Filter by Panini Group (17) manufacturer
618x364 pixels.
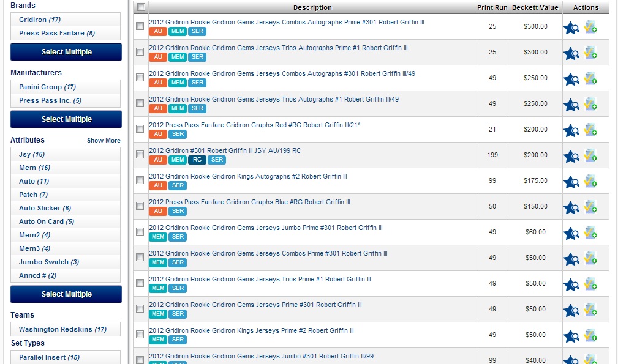(47, 87)
